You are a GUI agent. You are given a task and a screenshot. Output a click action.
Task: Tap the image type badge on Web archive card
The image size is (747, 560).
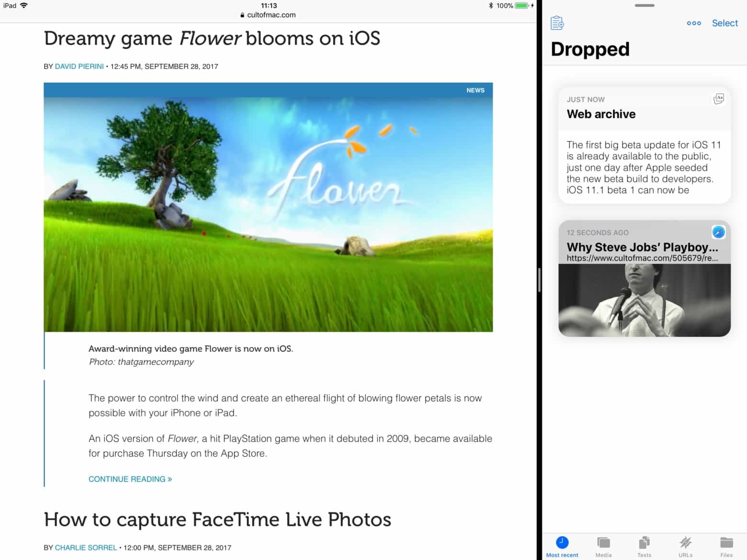pos(718,99)
